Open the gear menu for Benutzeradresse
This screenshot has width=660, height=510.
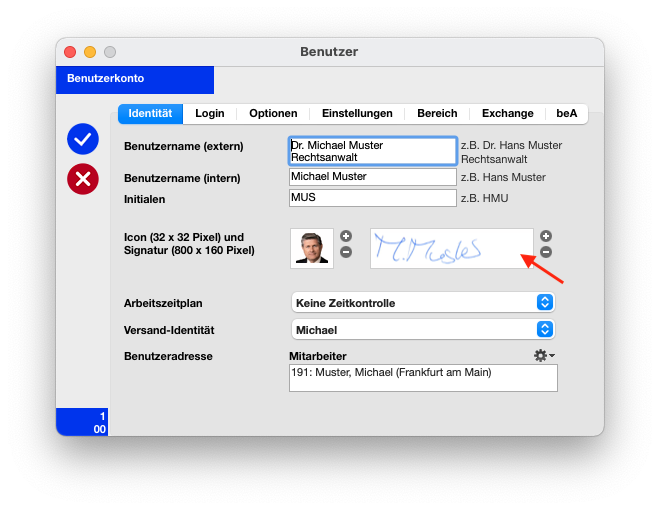pos(544,356)
